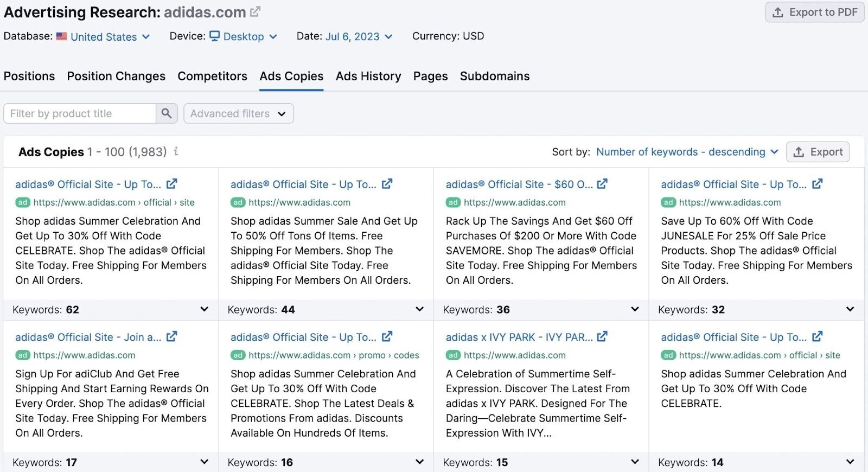Viewport: 868px width, 472px height.
Task: Open adidas.com external link icon in title
Action: [x=255, y=11]
